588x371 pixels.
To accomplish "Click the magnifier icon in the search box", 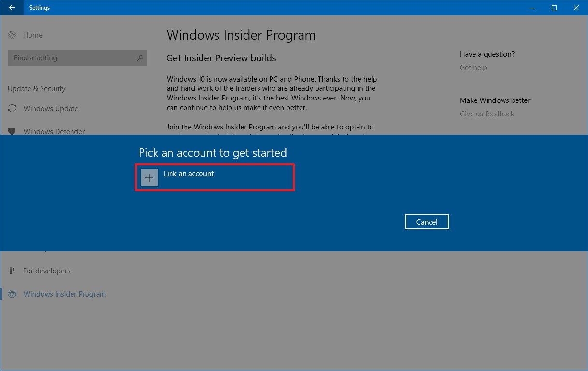I will click(140, 58).
